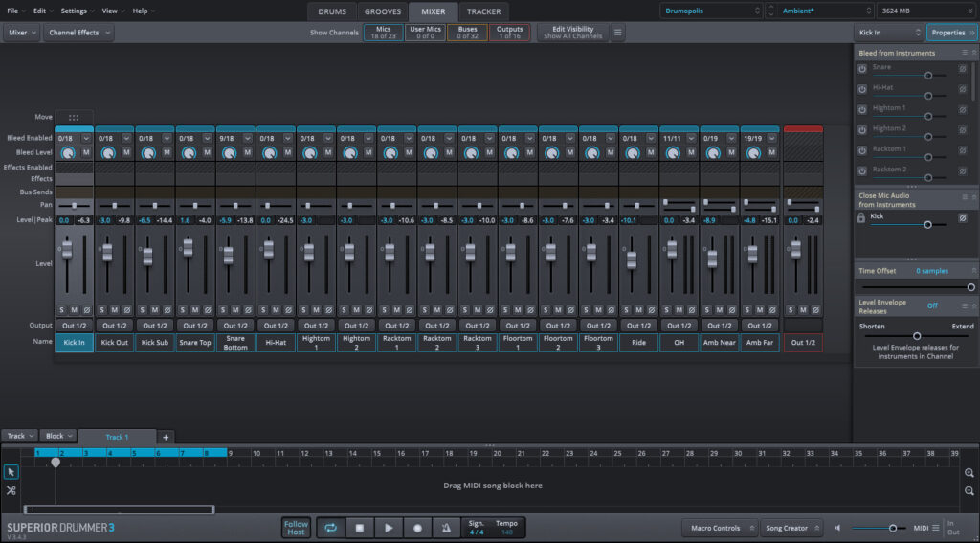Mute the Snare Top channel
This screenshot has width=980, height=543.
pos(195,309)
